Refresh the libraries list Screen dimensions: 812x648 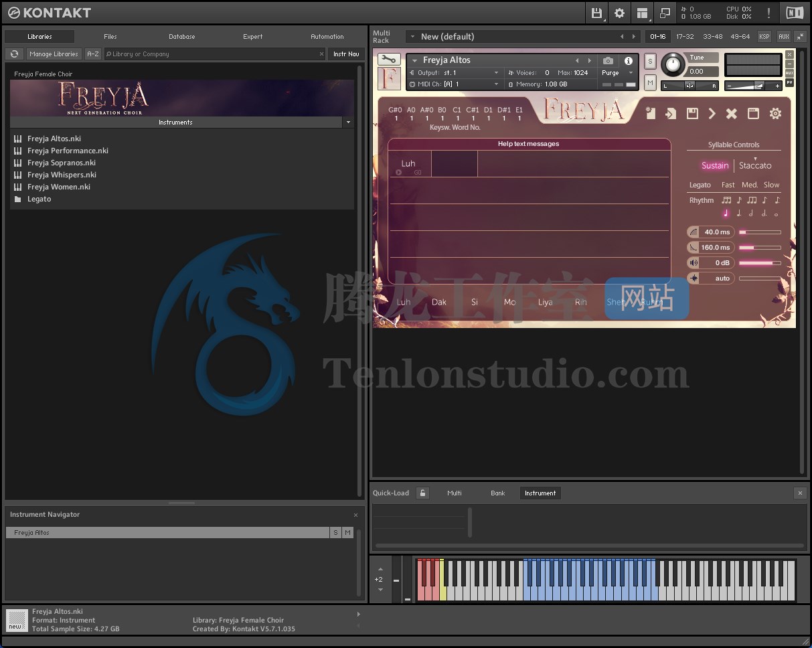14,54
